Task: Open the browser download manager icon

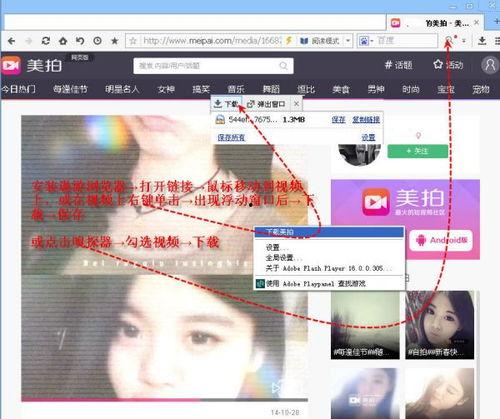Action: pyautogui.click(x=482, y=41)
